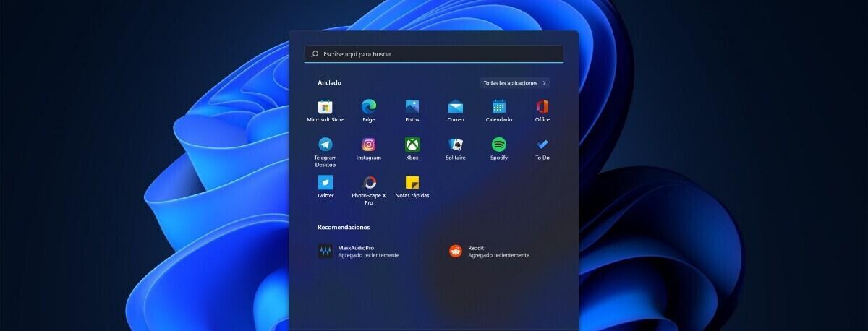Click 'Agregado recientemente' under MaxxAudioPro

tap(369, 255)
